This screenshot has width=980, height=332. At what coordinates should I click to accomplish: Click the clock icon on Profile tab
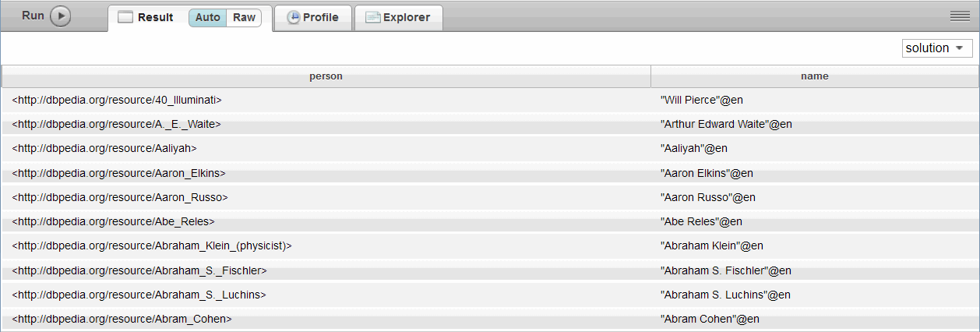coord(294,17)
